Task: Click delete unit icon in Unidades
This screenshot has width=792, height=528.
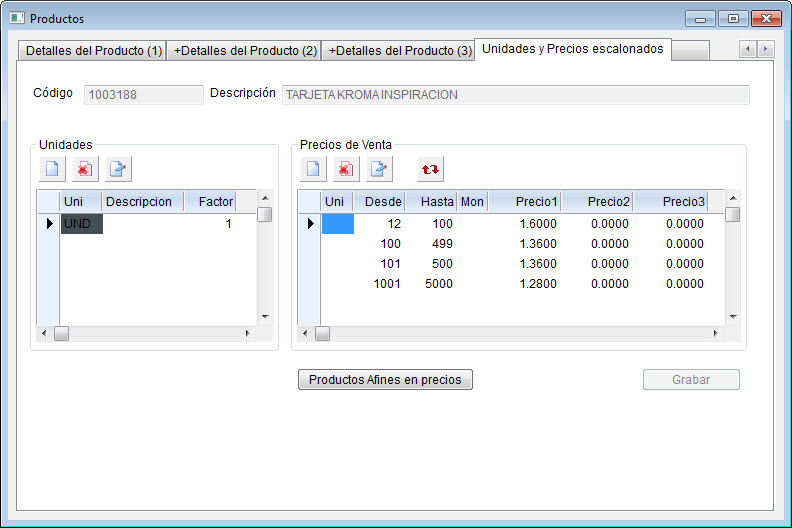Action: [85, 169]
